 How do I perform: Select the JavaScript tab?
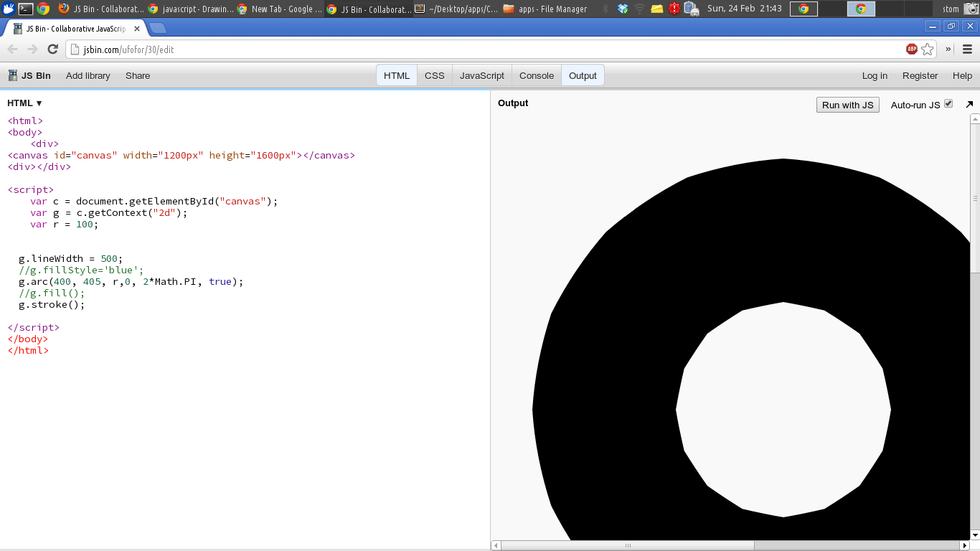coord(481,75)
